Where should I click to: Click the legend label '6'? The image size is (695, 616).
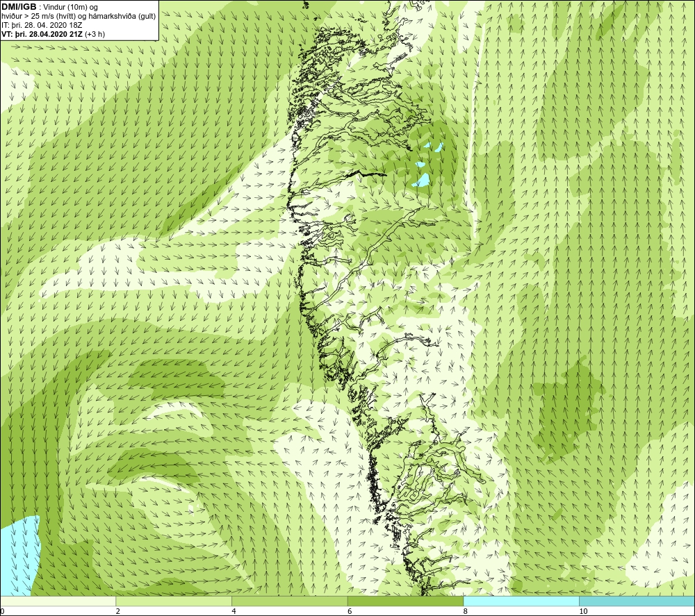click(x=350, y=611)
